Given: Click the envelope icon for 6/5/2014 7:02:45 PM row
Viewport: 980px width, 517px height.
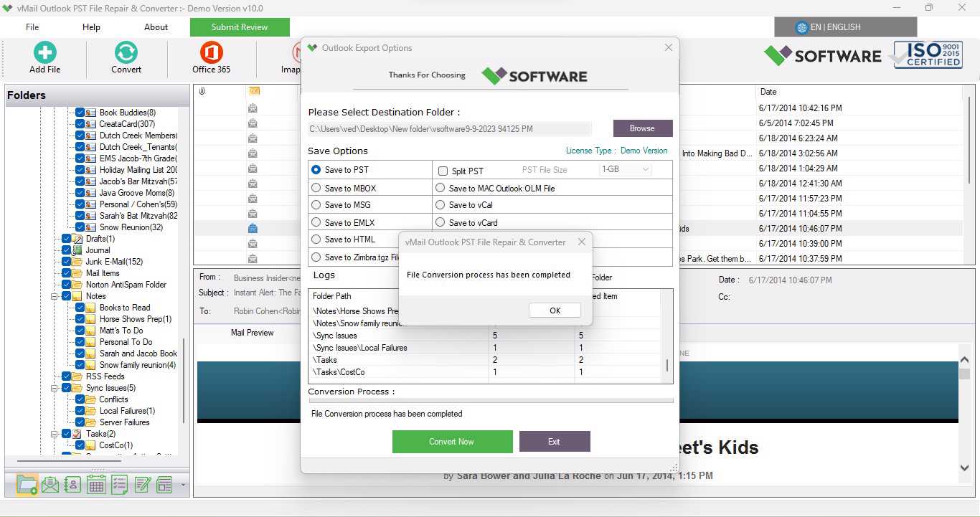Looking at the screenshot, I should pos(253,123).
